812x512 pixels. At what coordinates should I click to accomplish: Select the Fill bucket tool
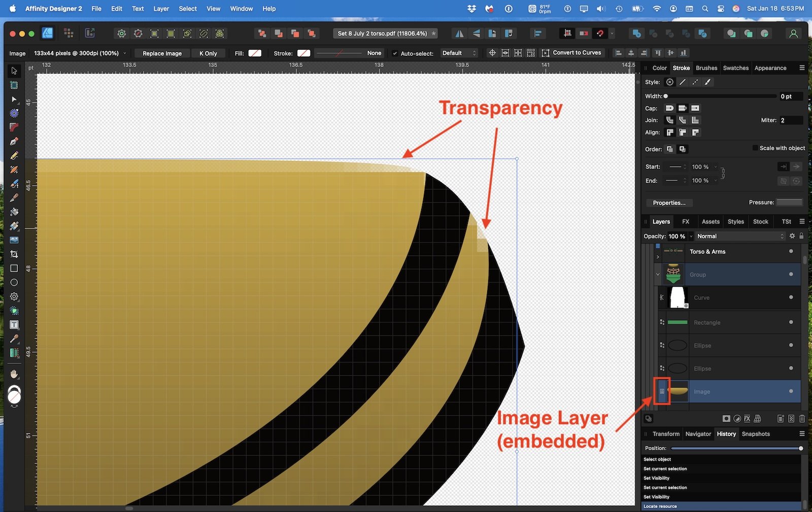14,212
